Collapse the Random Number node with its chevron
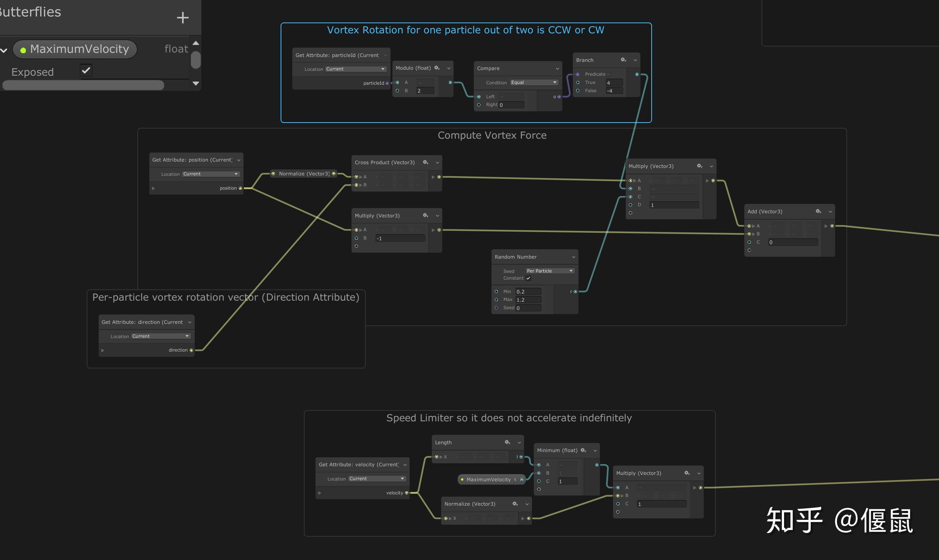The image size is (939, 560). pos(574,257)
